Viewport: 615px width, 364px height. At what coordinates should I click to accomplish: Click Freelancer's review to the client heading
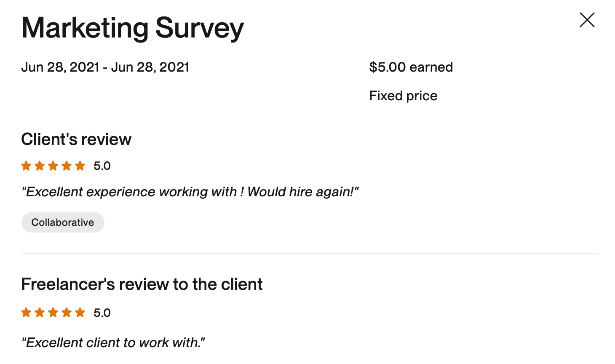142,284
